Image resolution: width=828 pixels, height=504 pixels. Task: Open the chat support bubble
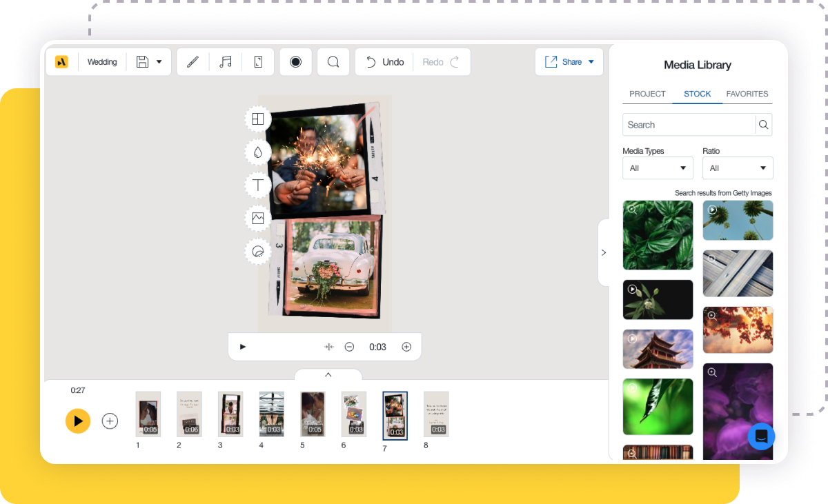pos(761,436)
